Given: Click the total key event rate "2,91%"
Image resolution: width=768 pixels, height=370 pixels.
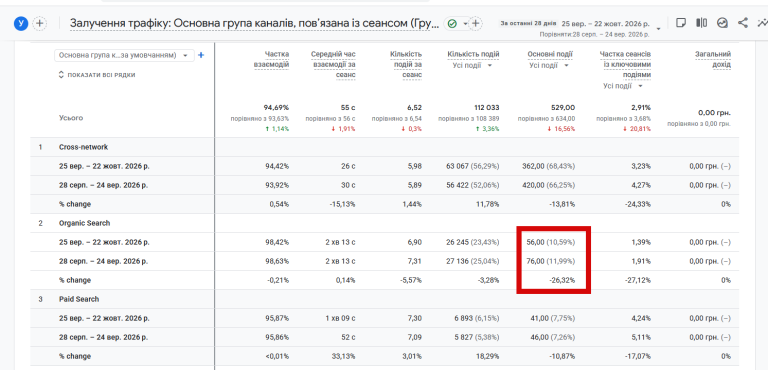Looking at the screenshot, I should (641, 107).
